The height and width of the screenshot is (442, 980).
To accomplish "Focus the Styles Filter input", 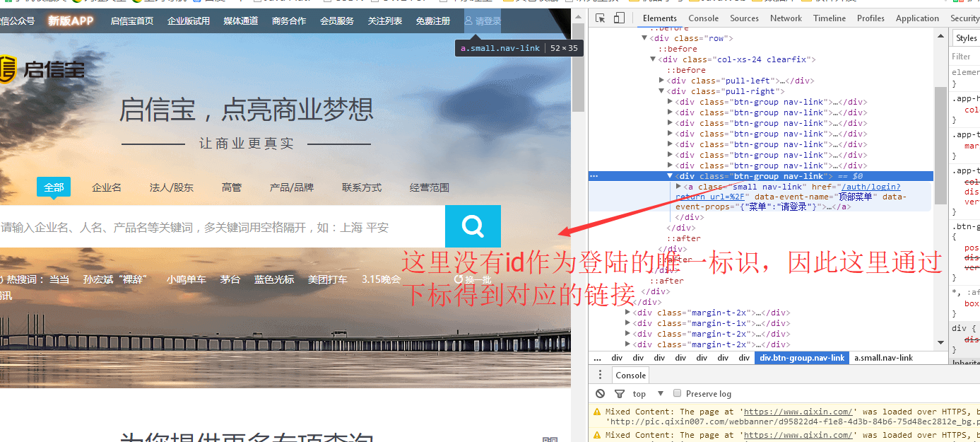I will (x=965, y=57).
